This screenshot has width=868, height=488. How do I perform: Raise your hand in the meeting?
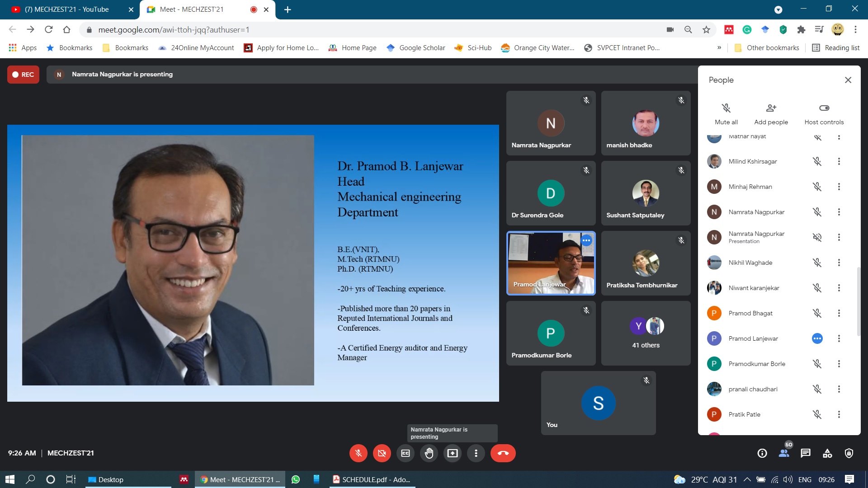pos(429,453)
